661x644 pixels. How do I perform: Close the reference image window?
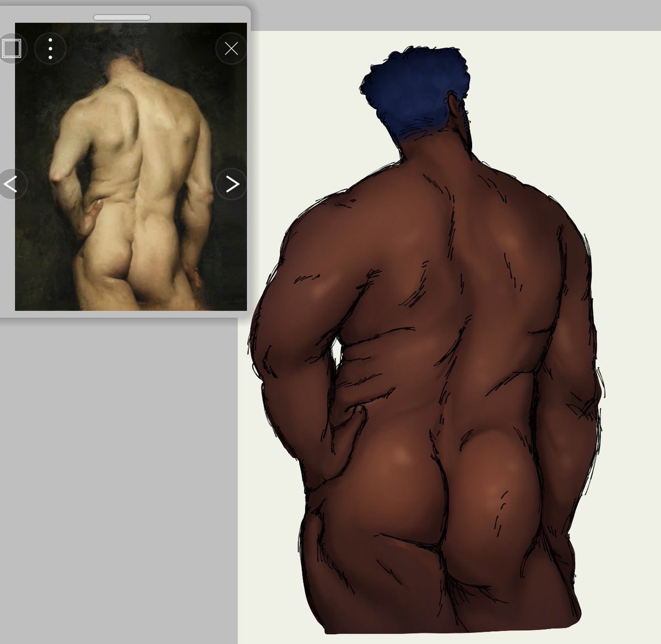coord(231,49)
